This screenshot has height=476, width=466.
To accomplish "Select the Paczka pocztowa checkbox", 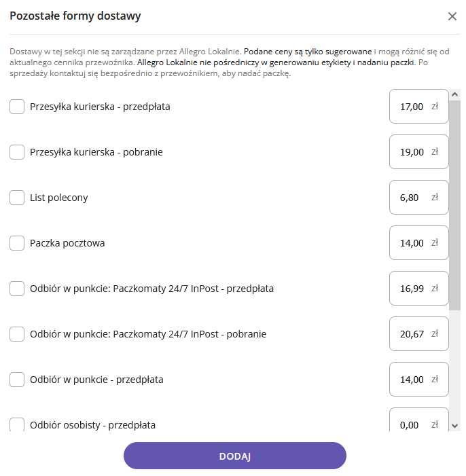I will click(17, 243).
